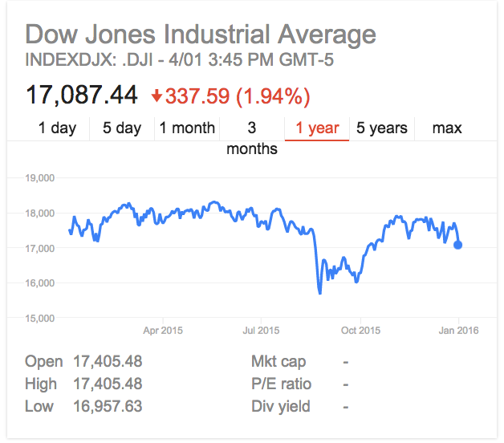
Task: Click the Open value 17,405.48
Action: (x=108, y=361)
